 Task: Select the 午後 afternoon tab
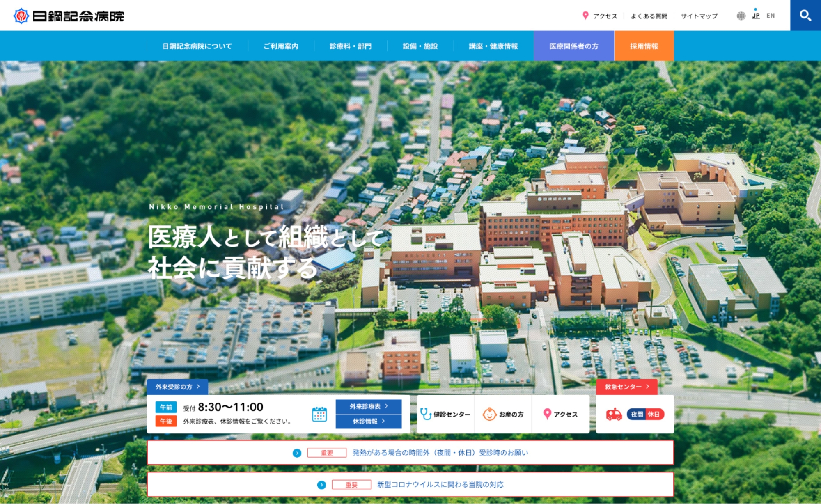(x=166, y=421)
